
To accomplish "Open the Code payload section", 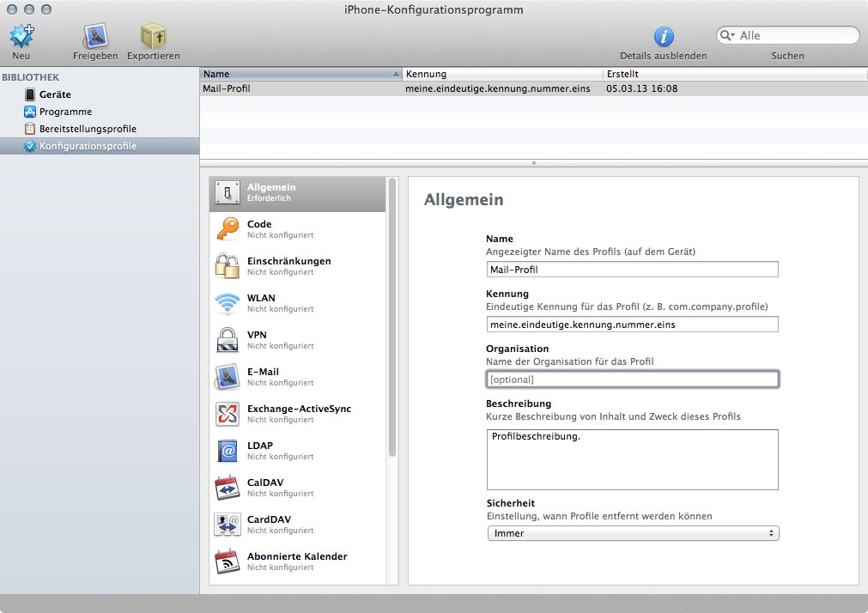I will tap(297, 229).
